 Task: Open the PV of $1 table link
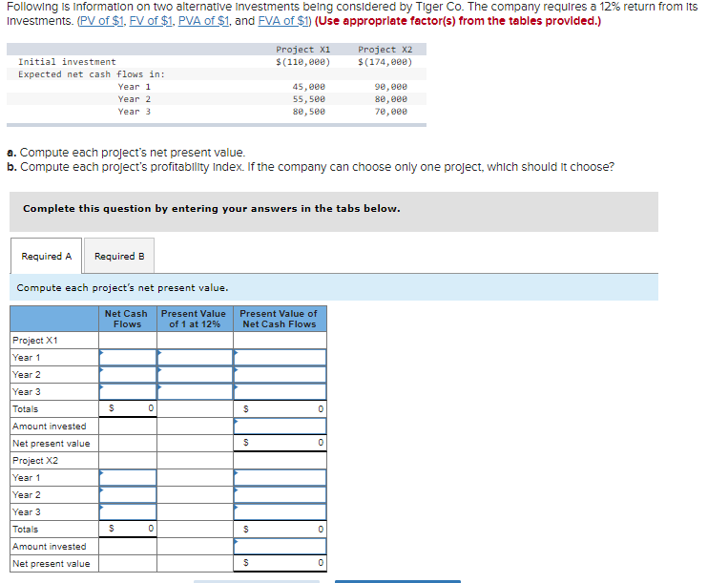(x=101, y=21)
